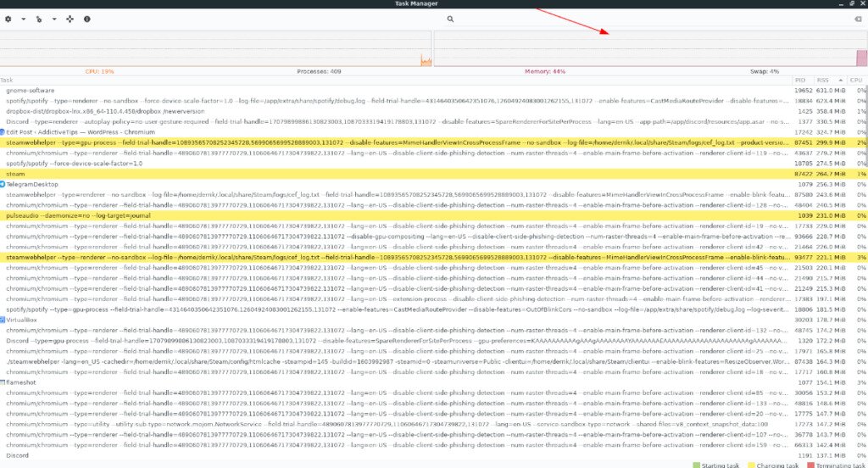Expand the arrow beside the settings gear
The image size is (868, 468).
click(x=23, y=19)
